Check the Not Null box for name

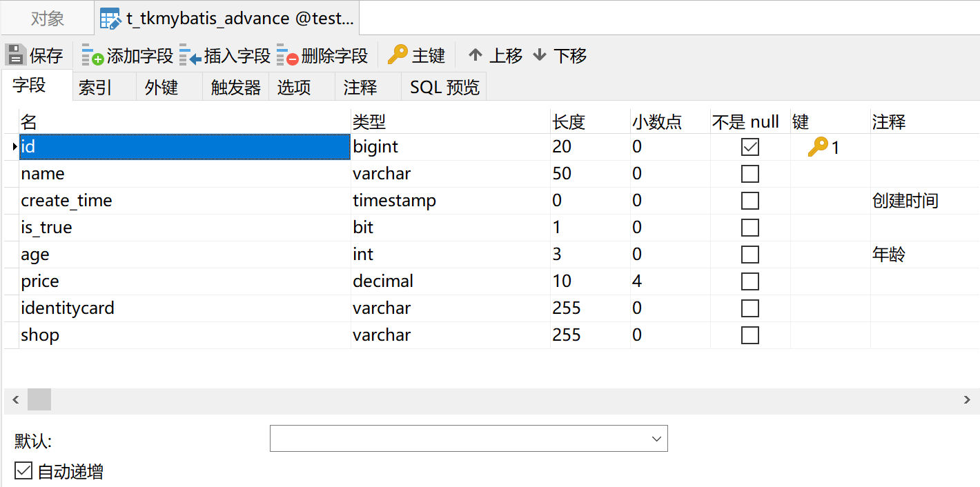[x=750, y=174]
